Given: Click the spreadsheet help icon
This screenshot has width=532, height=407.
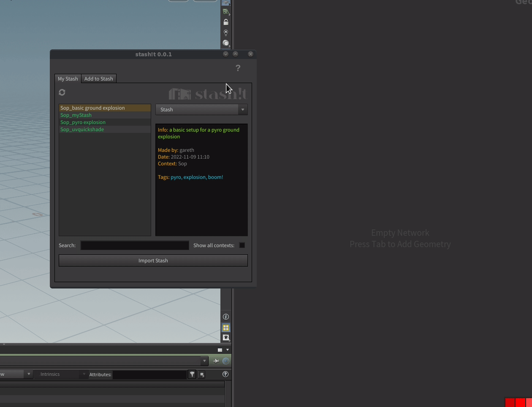Looking at the screenshot, I should pos(225,374).
